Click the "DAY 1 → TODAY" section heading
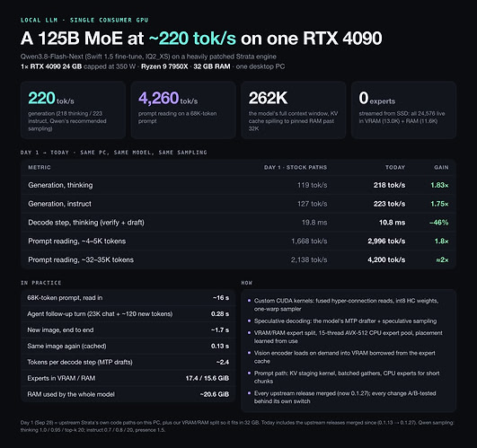This screenshot has height=448, width=477. click(114, 153)
